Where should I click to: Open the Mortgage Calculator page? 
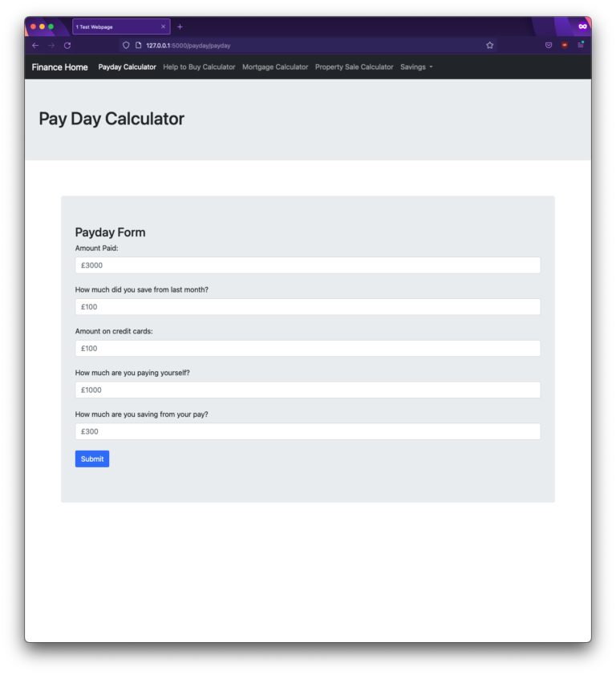(x=275, y=67)
